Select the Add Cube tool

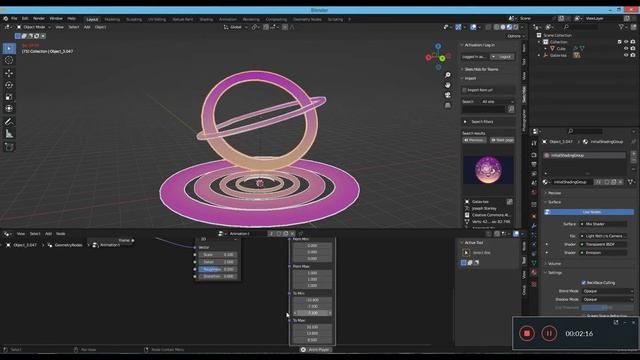coord(9,147)
